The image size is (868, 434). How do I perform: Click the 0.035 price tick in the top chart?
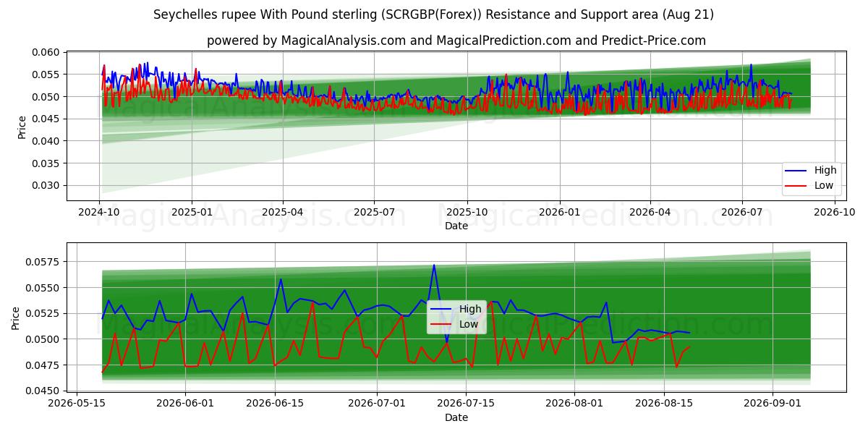[46, 163]
